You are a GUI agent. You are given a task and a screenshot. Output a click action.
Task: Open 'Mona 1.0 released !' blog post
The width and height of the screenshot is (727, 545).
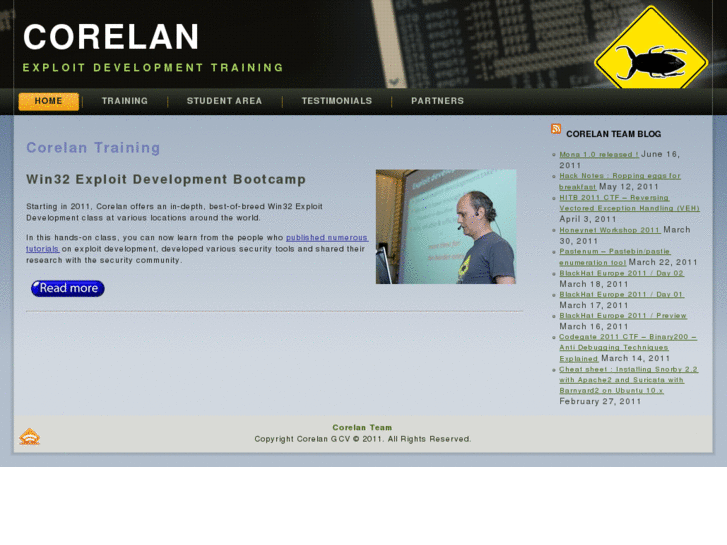[599, 154]
